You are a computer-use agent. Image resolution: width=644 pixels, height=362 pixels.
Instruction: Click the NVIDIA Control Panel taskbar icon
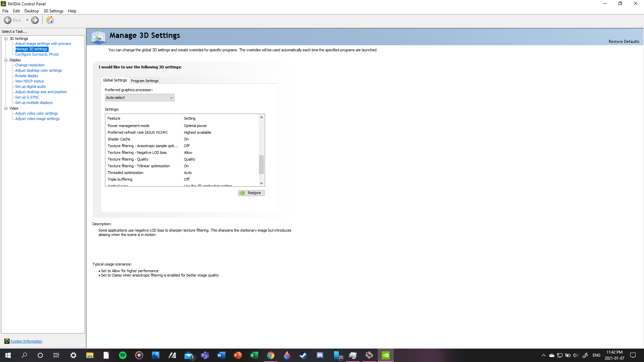pyautogui.click(x=386, y=355)
